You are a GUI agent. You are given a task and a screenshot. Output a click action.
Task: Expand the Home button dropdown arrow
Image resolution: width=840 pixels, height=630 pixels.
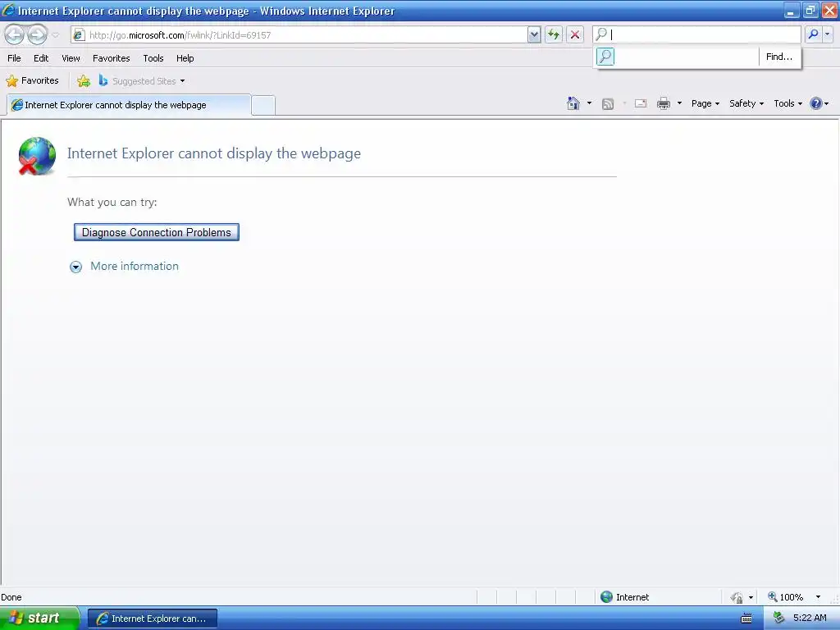pos(589,103)
